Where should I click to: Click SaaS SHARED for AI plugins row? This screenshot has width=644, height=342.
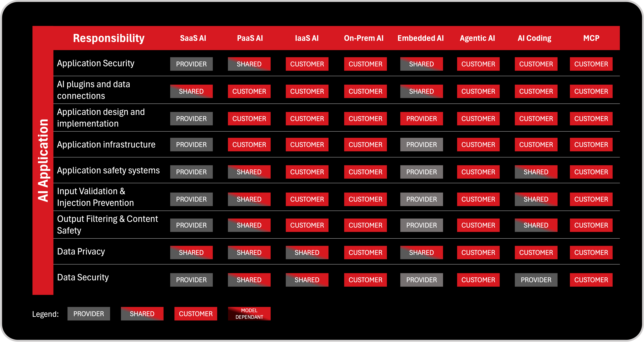pos(191,91)
